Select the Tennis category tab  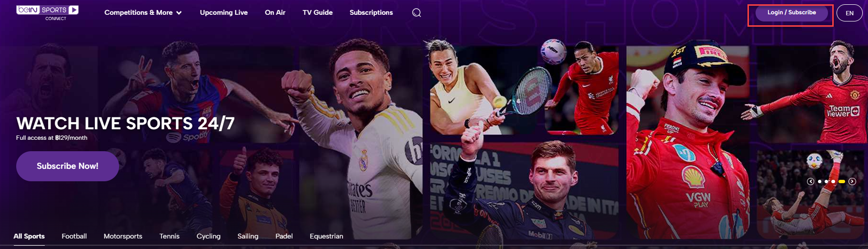pyautogui.click(x=170, y=236)
